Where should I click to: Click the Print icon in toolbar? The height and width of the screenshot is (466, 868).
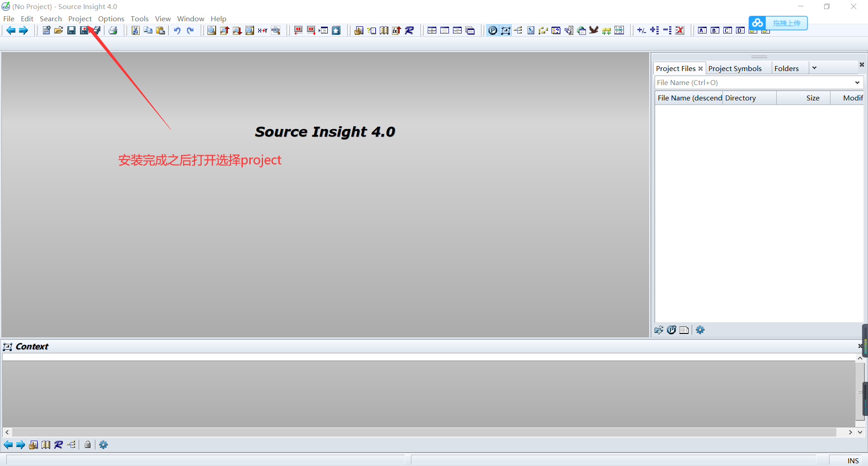113,30
